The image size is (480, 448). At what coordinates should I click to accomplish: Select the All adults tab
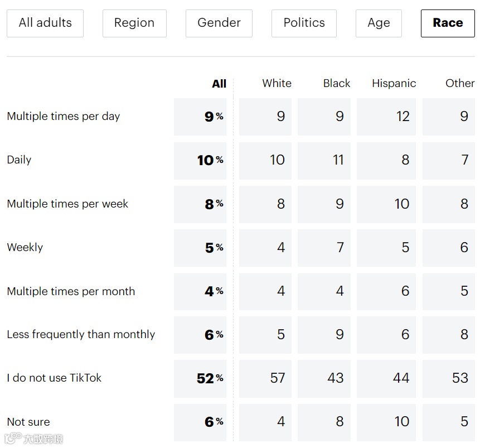[x=45, y=23]
